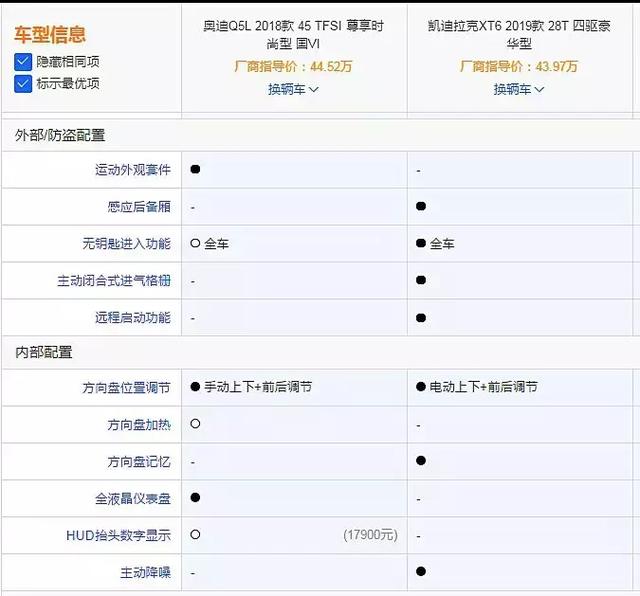
Task: Click Cadillac's filled dot for 方向盘记忆
Action: (421, 460)
